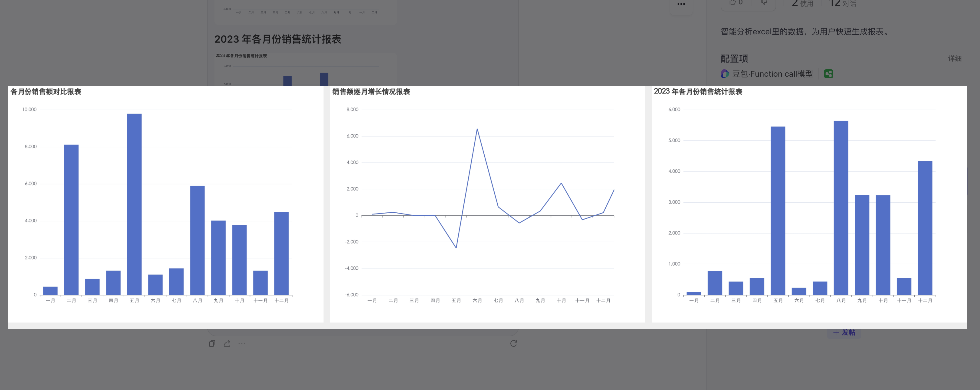Click the 详细 link in 配置项
The height and width of the screenshot is (390, 980).
click(x=954, y=59)
